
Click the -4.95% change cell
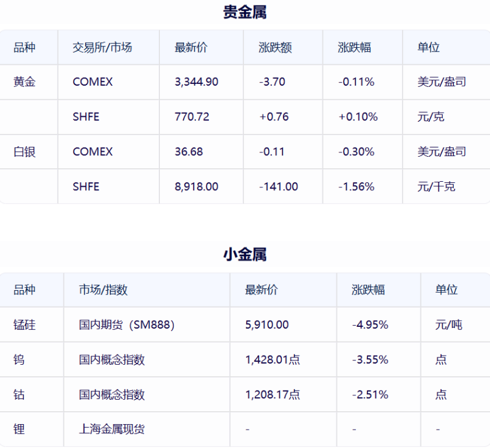pyautogui.click(x=370, y=325)
